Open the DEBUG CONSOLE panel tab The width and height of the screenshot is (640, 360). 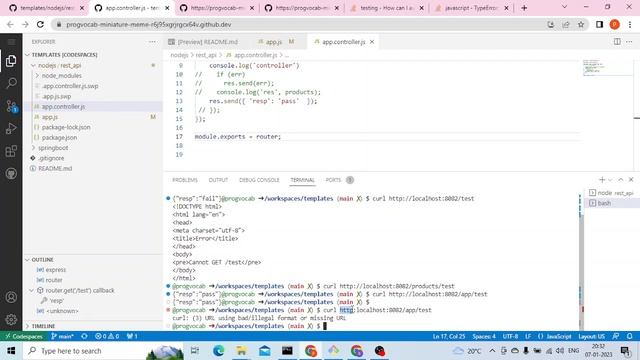pos(259,180)
